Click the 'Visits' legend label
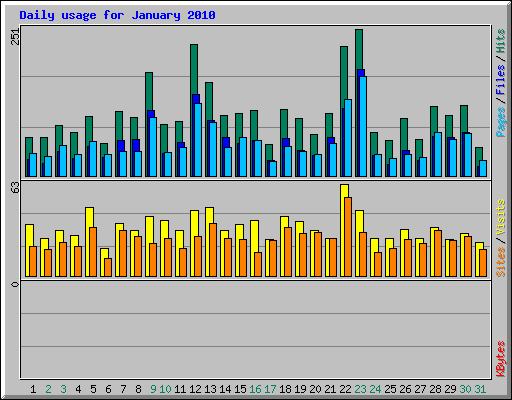 coord(501,217)
